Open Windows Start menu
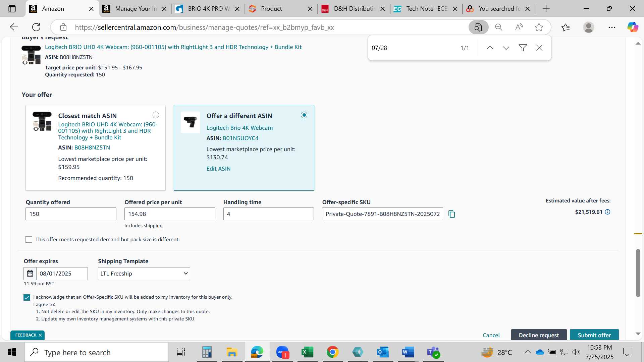Screen dimensions: 644x362 (12, 352)
